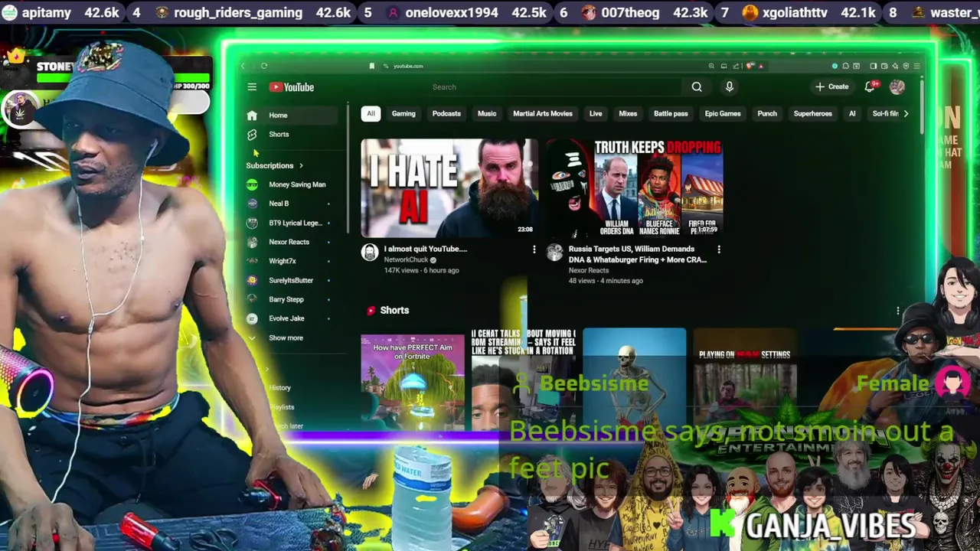Click the Wright7x subscription name
Screen dimensions: 980x551
(283, 261)
